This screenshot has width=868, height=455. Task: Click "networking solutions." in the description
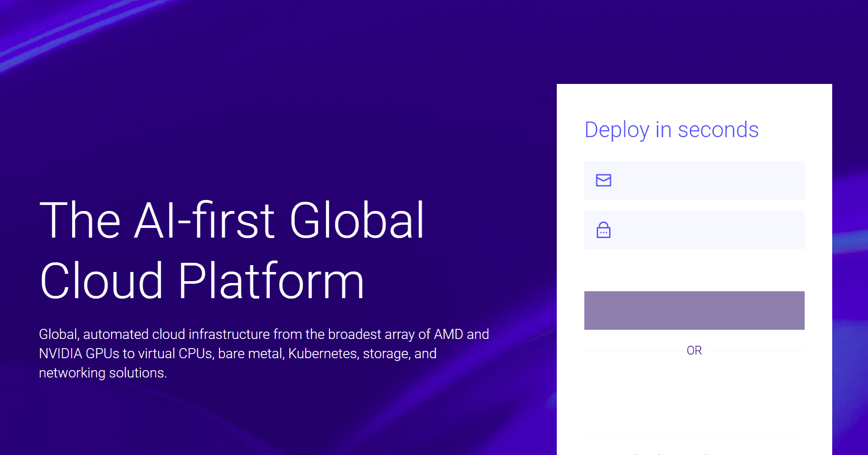pyautogui.click(x=103, y=373)
